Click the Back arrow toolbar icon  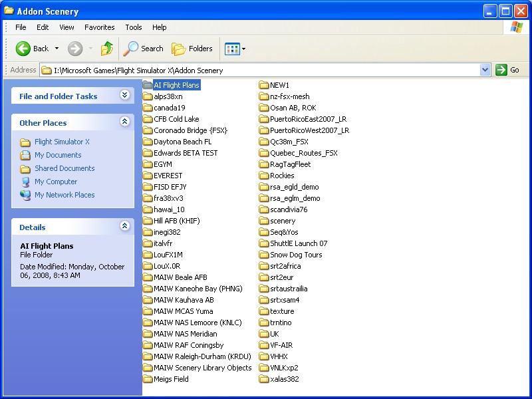click(x=23, y=49)
